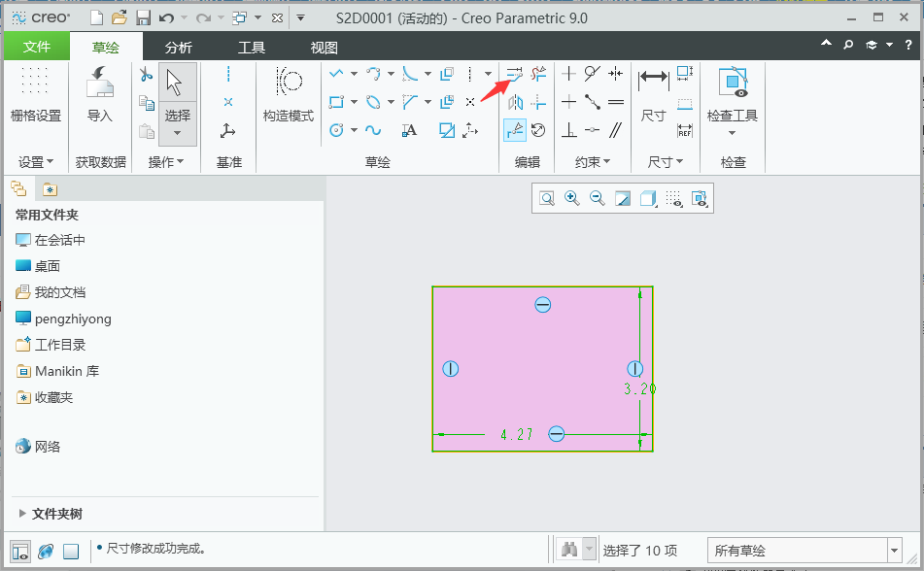Image resolution: width=924 pixels, height=571 pixels.
Task: Select the Line chain tool
Action: click(336, 74)
